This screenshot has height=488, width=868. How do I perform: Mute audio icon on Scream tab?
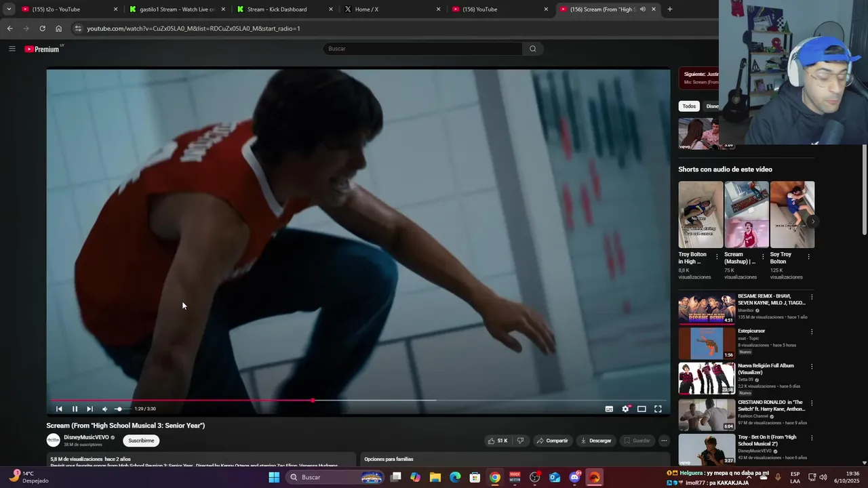[x=642, y=9]
